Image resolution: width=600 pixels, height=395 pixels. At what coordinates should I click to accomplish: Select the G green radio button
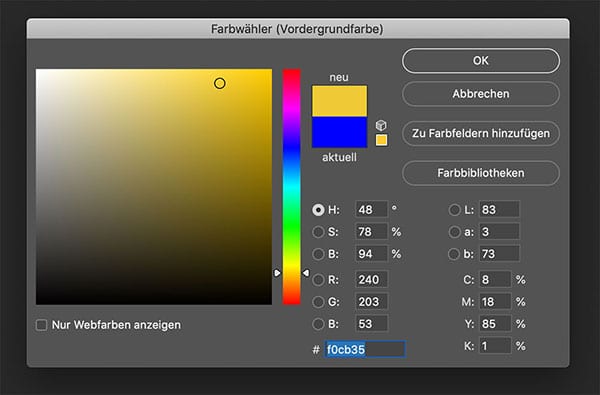click(318, 302)
